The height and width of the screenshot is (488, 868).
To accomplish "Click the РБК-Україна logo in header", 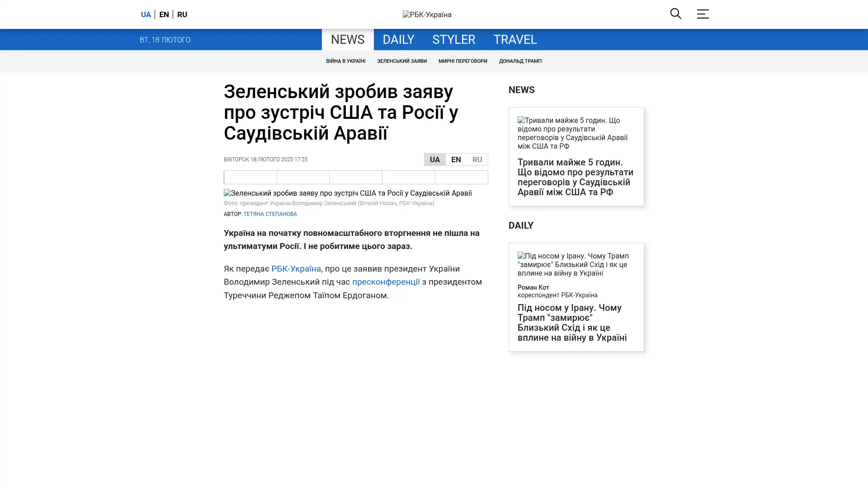I will pos(427,14).
